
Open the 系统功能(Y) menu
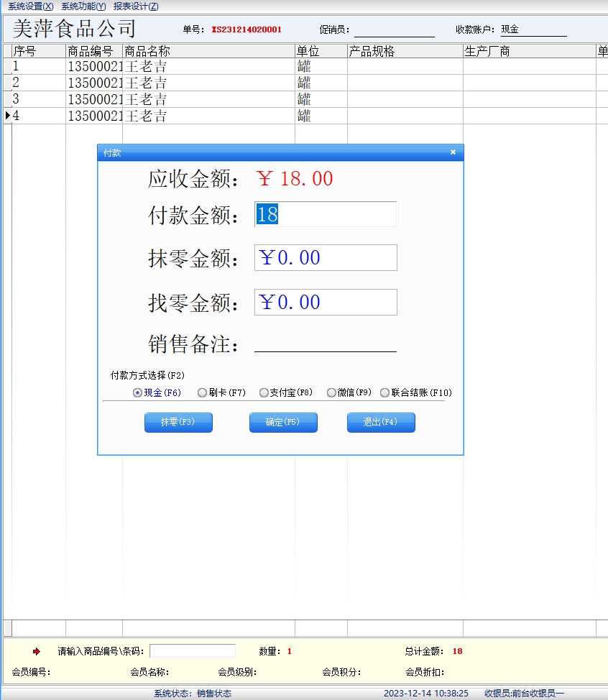click(x=83, y=6)
